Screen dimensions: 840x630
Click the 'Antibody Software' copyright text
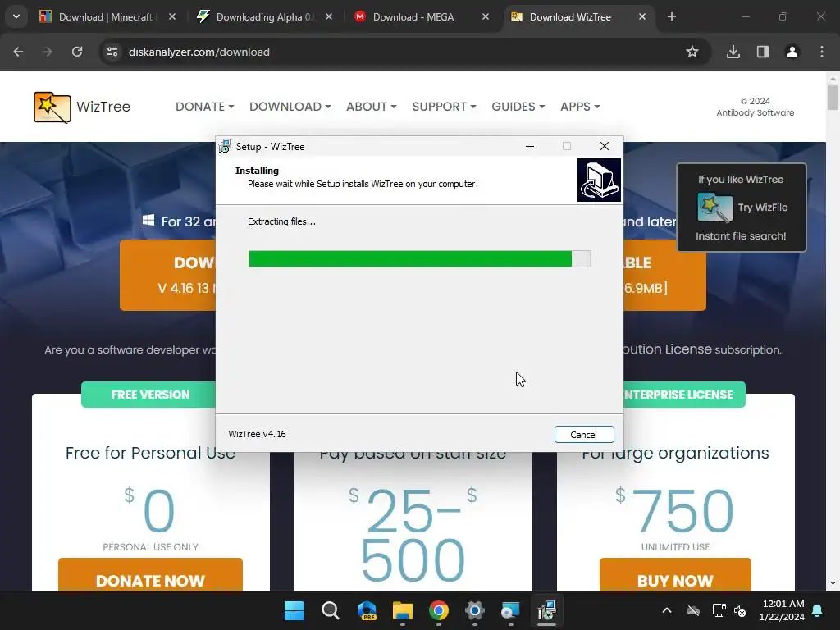(756, 112)
